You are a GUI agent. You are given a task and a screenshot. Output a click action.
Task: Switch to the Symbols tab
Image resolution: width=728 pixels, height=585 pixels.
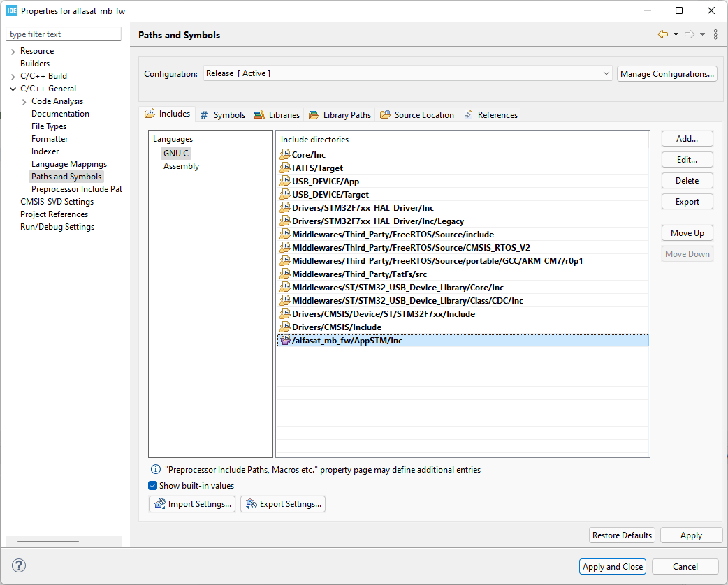click(222, 115)
